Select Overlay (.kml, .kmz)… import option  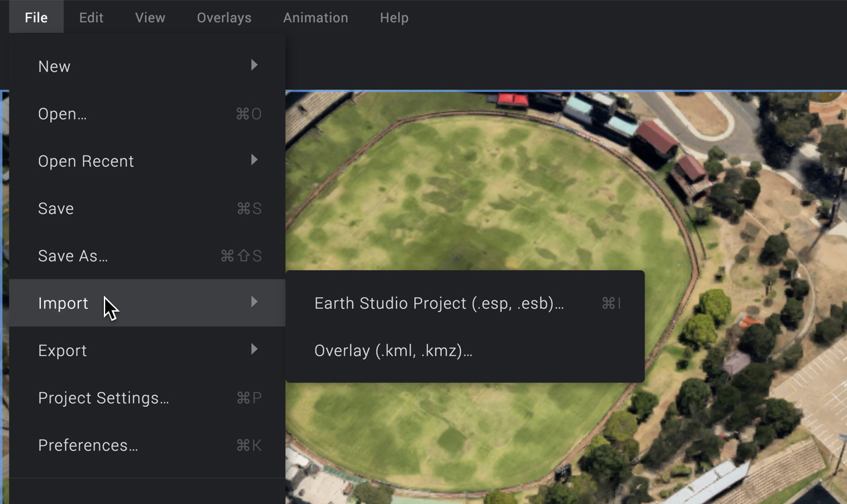(x=393, y=351)
